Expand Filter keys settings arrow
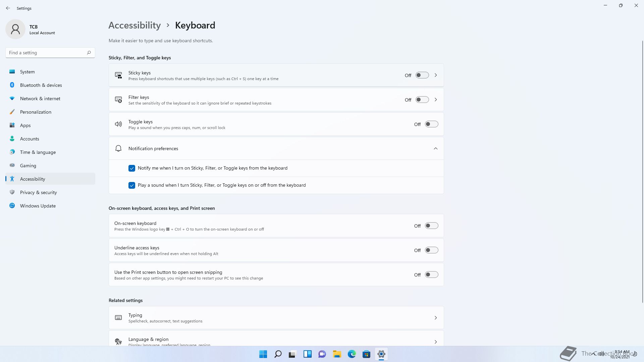Image resolution: width=644 pixels, height=362 pixels. pos(436,100)
